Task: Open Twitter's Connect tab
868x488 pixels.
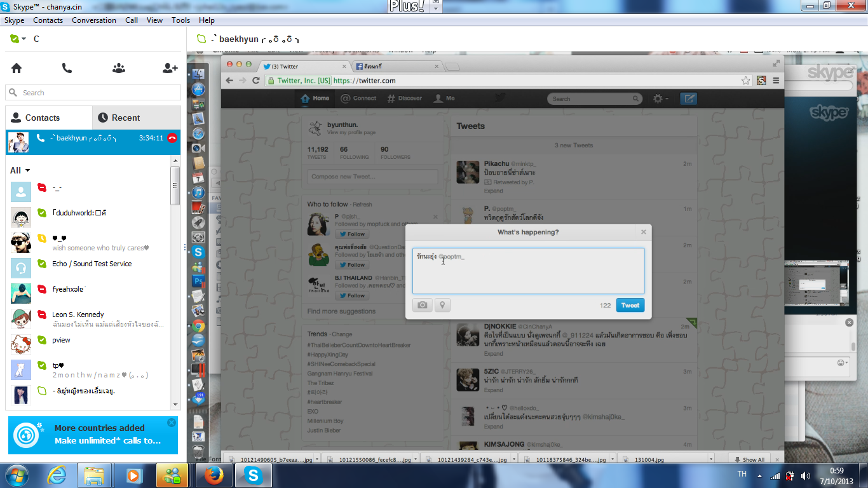Action: tap(358, 98)
